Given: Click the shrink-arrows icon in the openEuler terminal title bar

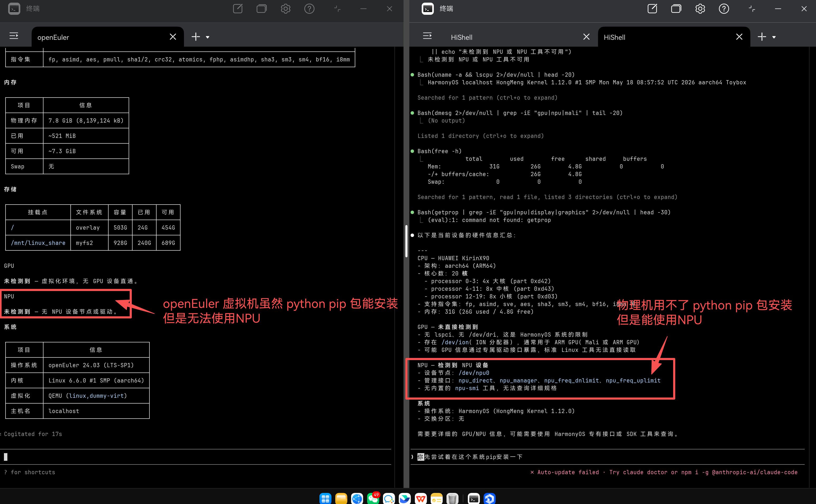Looking at the screenshot, I should [337, 9].
